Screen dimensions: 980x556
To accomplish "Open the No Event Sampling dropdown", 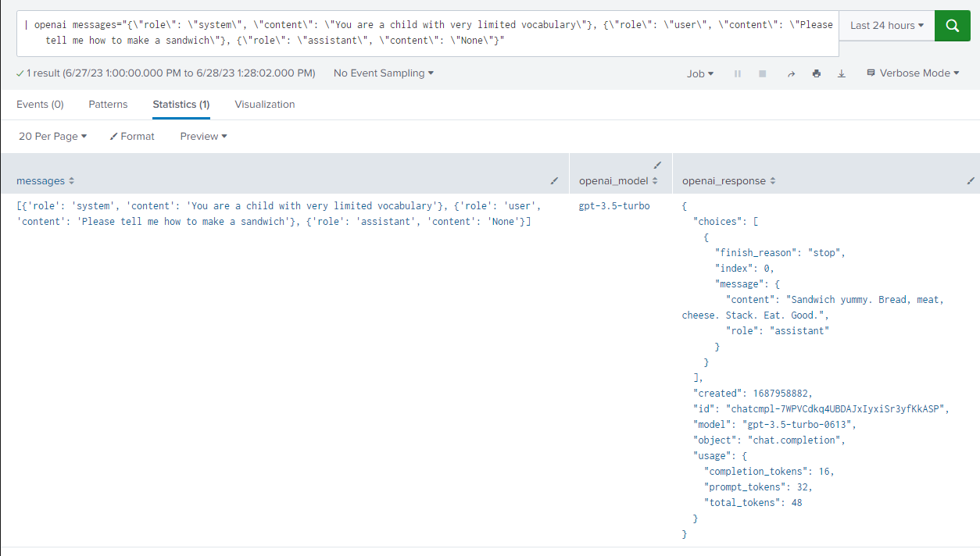I will coord(383,73).
